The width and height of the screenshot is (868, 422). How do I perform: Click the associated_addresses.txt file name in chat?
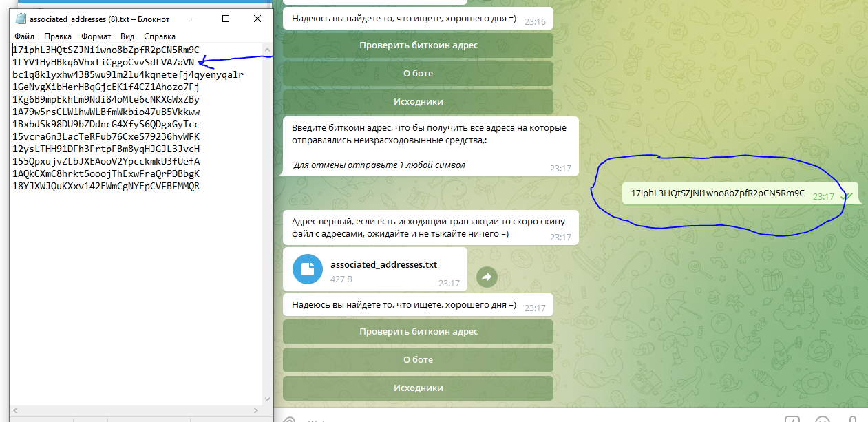383,264
